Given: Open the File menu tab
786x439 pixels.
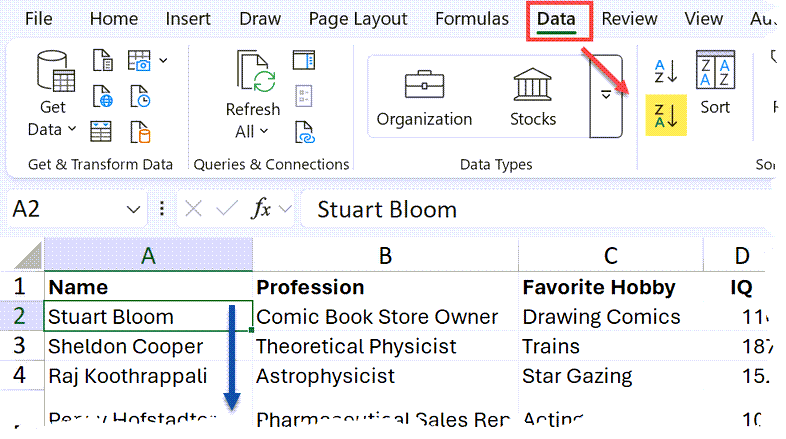Looking at the screenshot, I should pos(39,19).
